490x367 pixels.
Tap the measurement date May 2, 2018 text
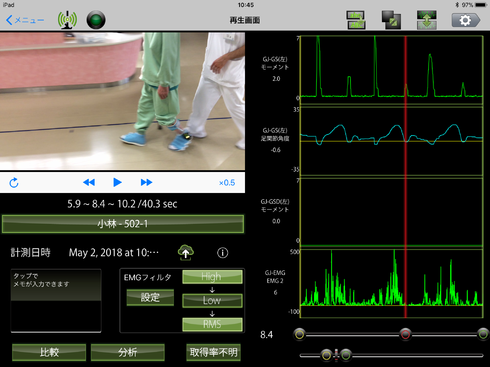(114, 253)
